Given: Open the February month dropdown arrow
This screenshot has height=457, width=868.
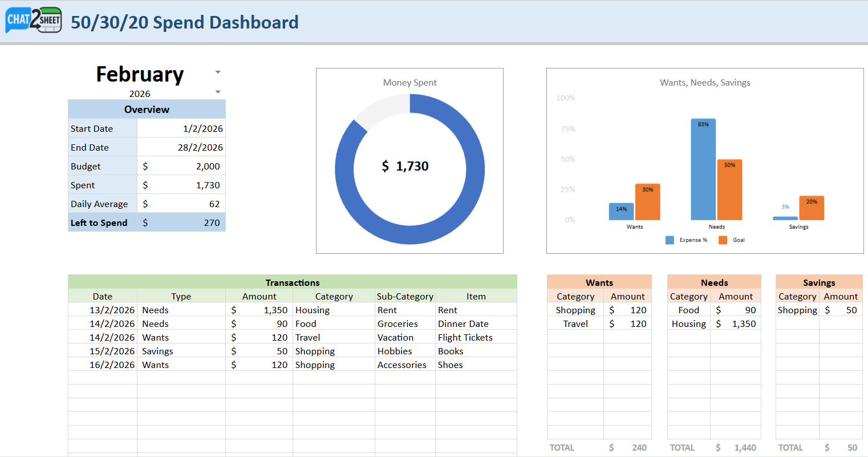Looking at the screenshot, I should tap(218, 72).
